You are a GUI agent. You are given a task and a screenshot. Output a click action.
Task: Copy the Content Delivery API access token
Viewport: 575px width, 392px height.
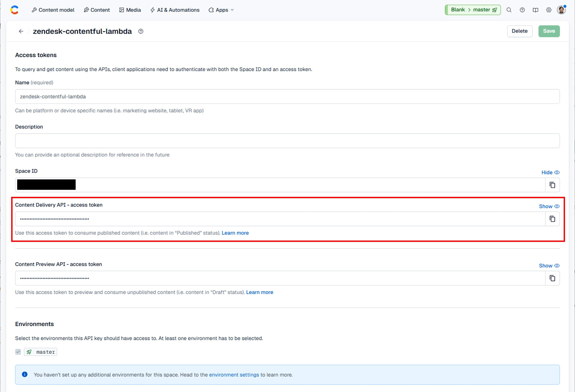[552, 219]
